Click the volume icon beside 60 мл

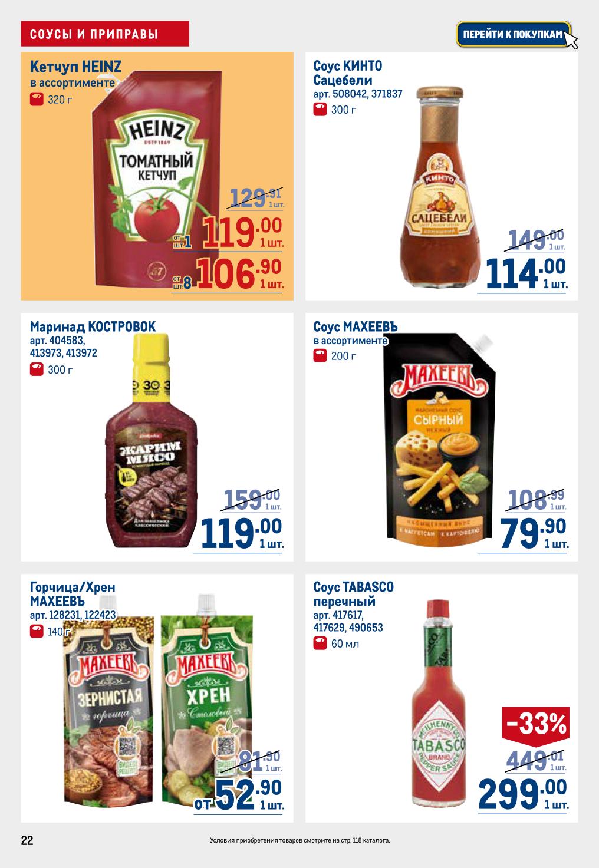320,643
